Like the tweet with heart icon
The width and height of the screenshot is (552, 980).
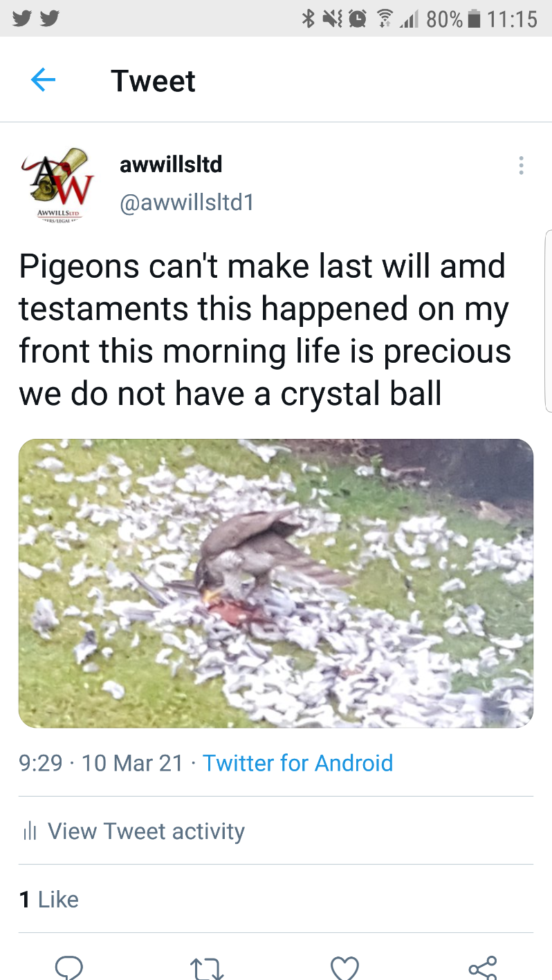pos(344,969)
